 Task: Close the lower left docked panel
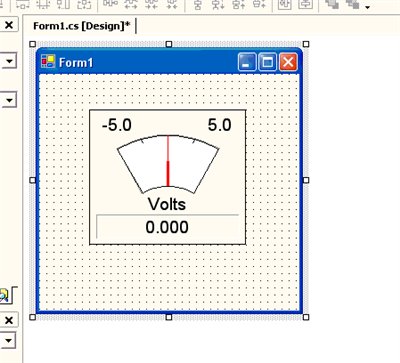(9, 320)
